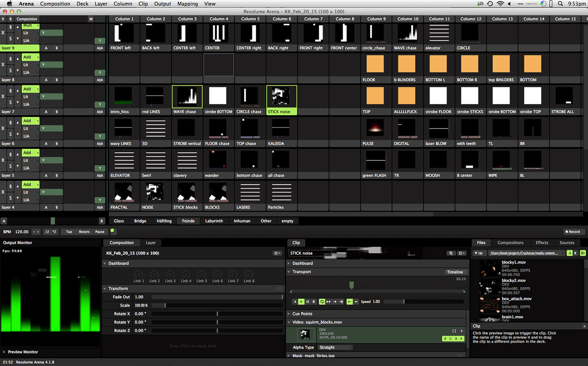
Task: Click the down arrow on layer 5
Action: coord(18,166)
